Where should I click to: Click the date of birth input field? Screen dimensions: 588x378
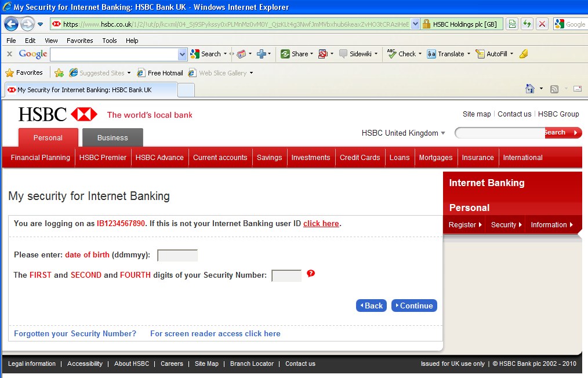177,255
